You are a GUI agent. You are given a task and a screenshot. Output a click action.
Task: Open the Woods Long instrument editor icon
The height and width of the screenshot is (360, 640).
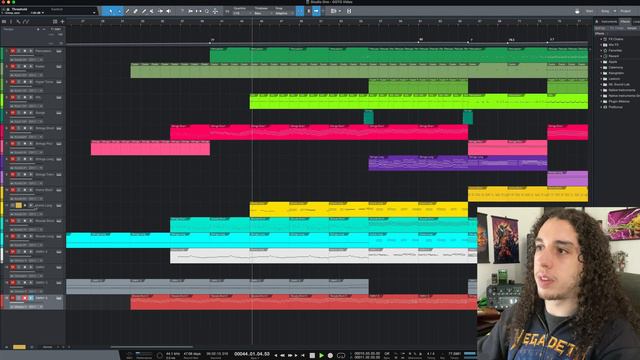[x=59, y=236]
